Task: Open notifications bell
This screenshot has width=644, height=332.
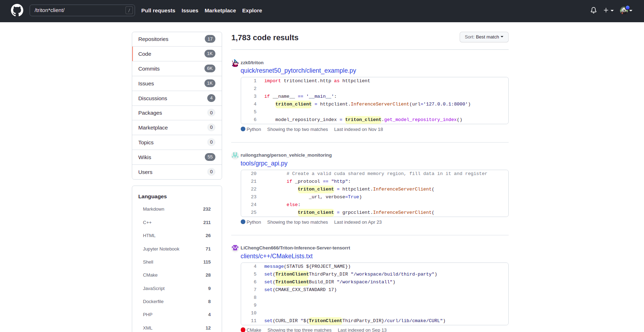Action: [594, 11]
